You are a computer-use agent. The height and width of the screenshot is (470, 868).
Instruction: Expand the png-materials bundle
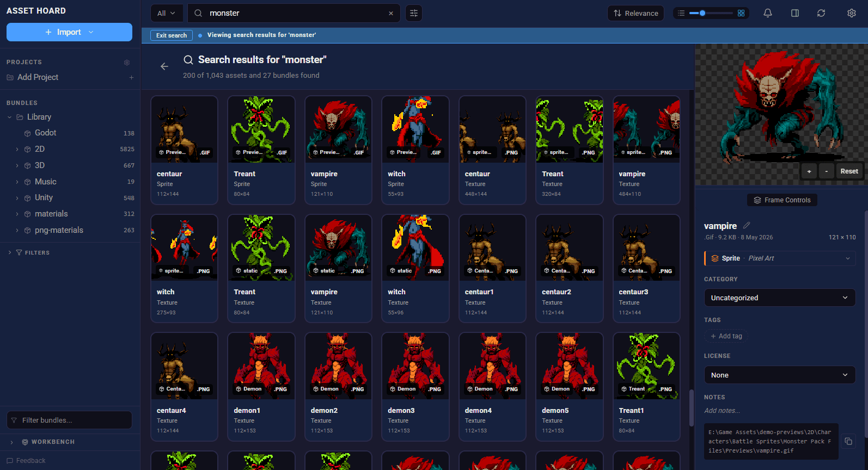tap(17, 230)
